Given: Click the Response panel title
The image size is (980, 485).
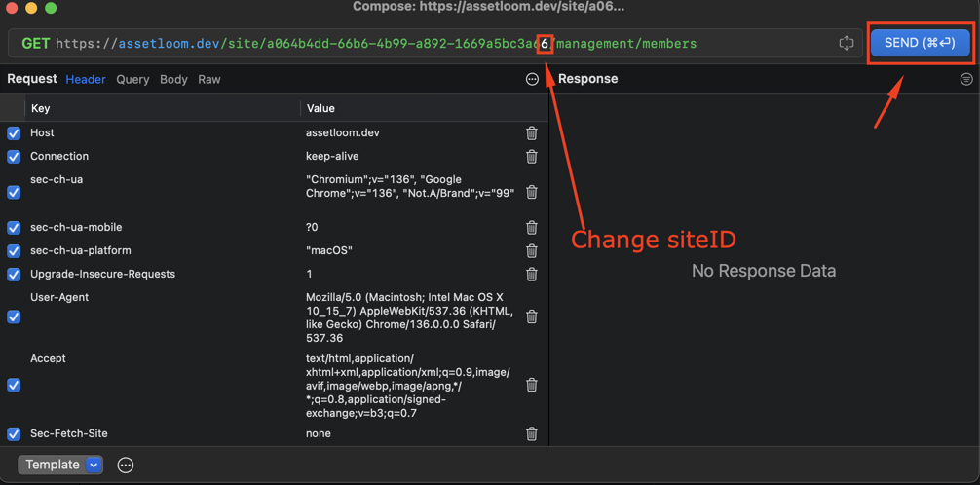Looking at the screenshot, I should tap(588, 79).
